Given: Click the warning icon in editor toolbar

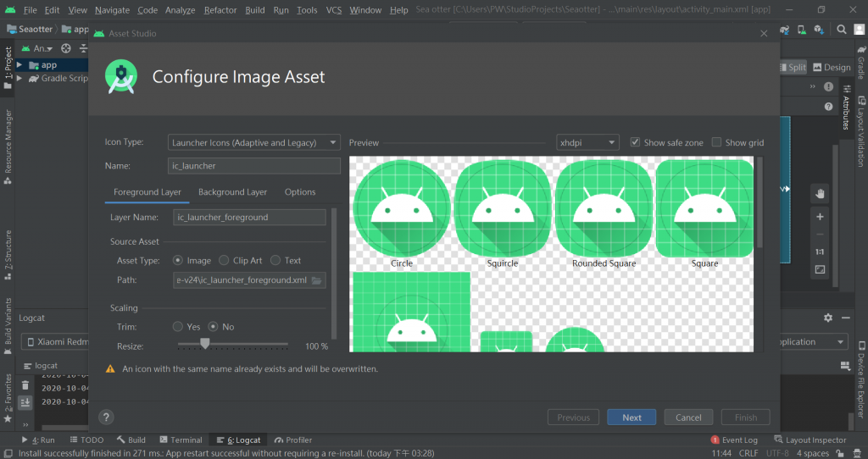Looking at the screenshot, I should pyautogui.click(x=828, y=87).
